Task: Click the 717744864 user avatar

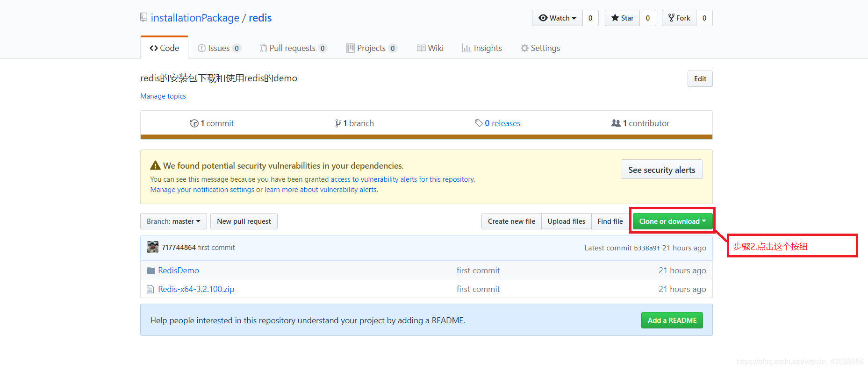Action: click(152, 247)
